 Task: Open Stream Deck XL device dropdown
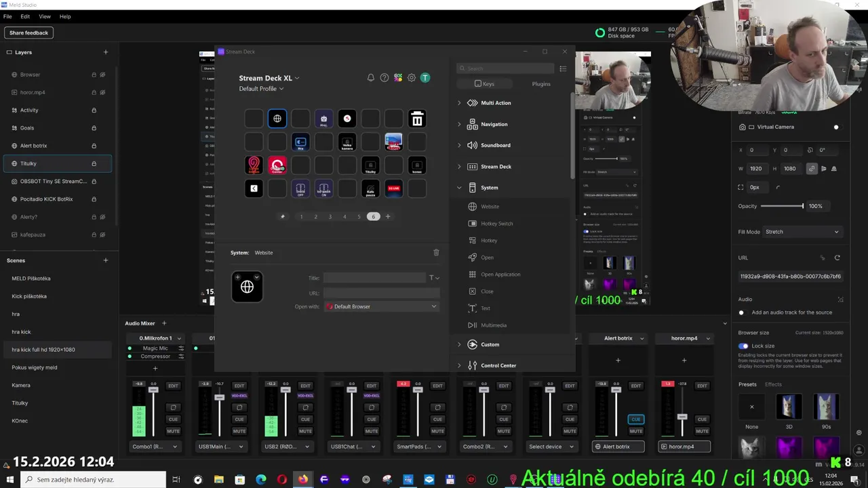[x=269, y=78]
